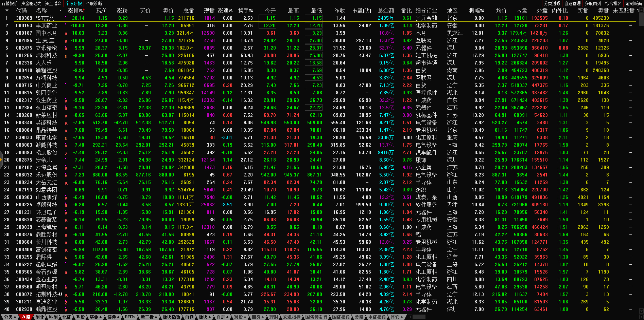644x320 pixels.
Task: Switch to the 个股诊断 tab
Action: [x=94, y=3]
